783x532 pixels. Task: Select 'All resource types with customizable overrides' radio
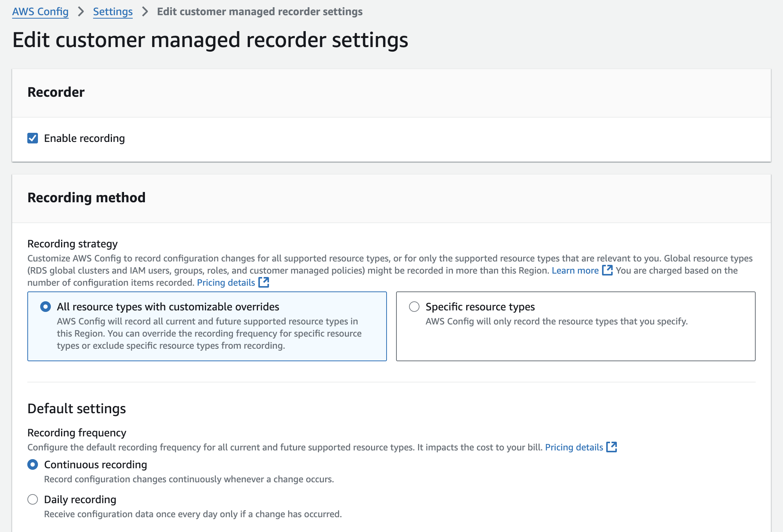click(x=46, y=307)
